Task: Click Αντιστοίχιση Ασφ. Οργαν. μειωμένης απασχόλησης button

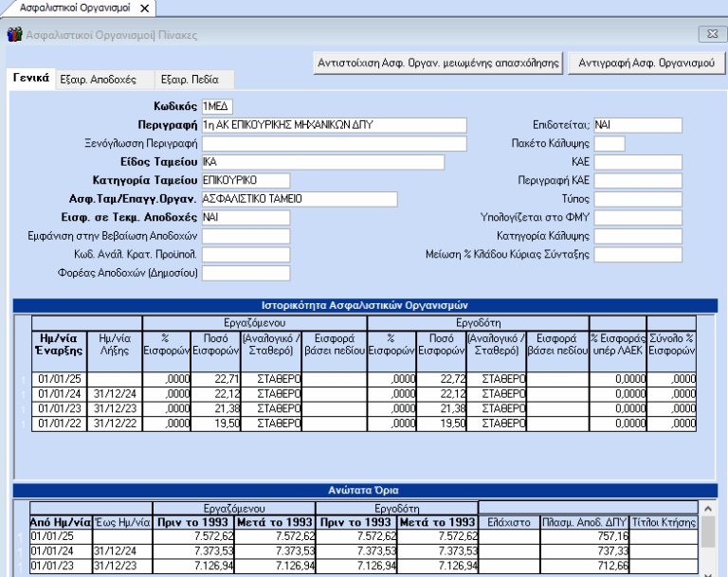Action: [x=438, y=63]
